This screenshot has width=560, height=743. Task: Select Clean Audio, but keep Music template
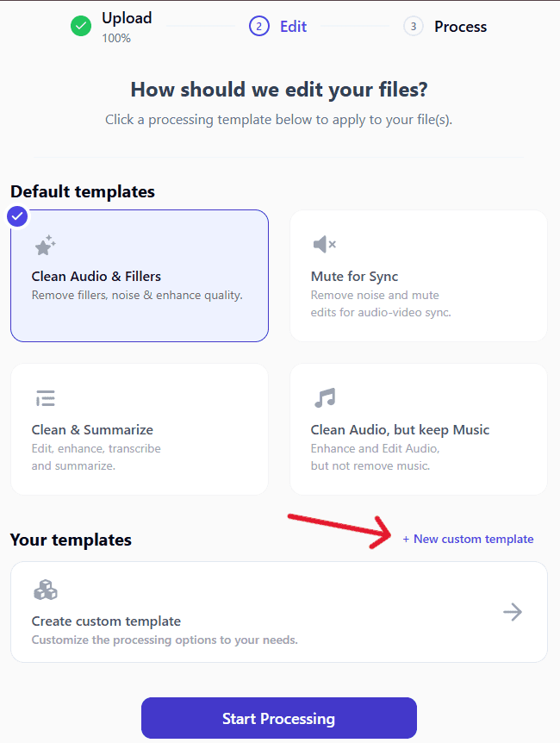(419, 429)
